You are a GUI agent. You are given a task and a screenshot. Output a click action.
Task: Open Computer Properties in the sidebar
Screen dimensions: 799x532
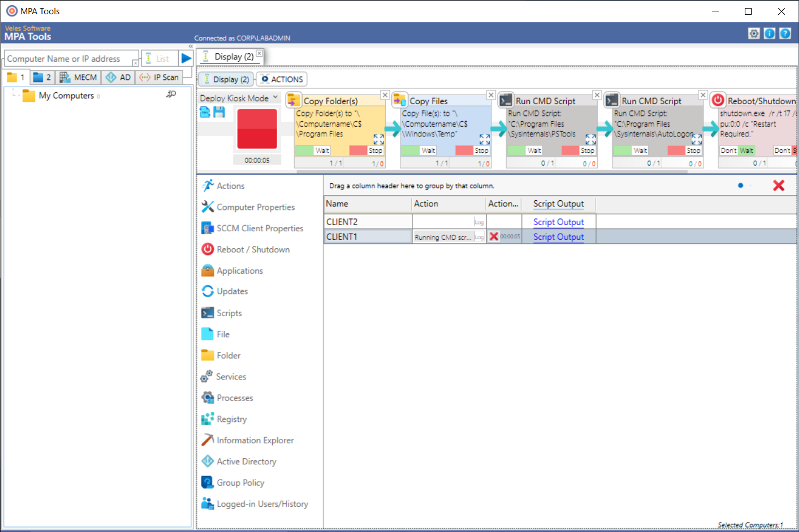coord(248,207)
